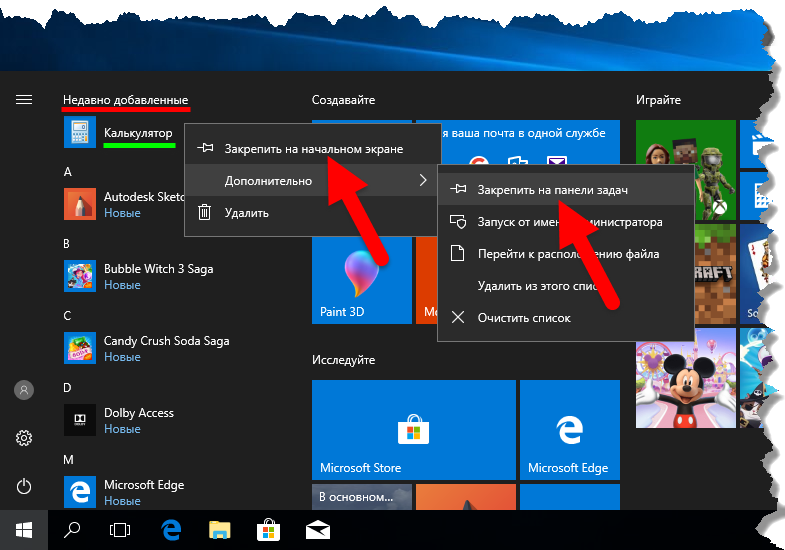This screenshot has width=785, height=550.
Task: Expand the Дополнительно submenu
Action: click(312, 181)
